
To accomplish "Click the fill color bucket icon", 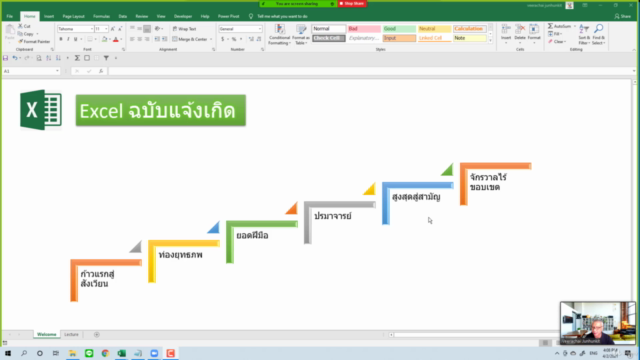I will tap(104, 39).
